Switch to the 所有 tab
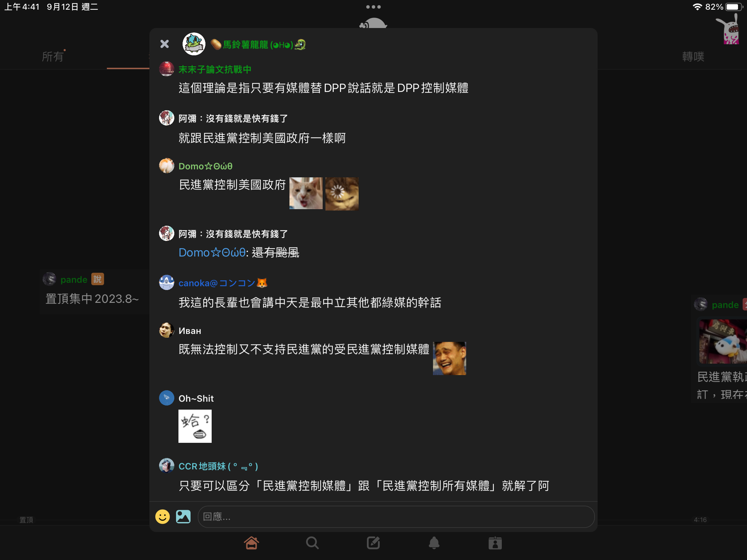The height and width of the screenshot is (560, 747). click(53, 56)
